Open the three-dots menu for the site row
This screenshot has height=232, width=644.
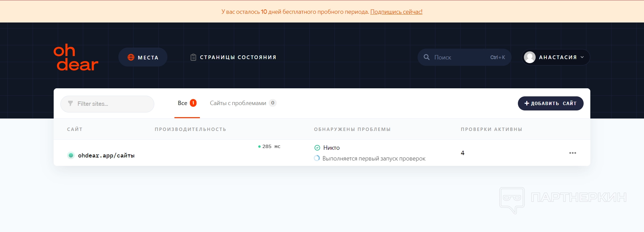pyautogui.click(x=573, y=153)
